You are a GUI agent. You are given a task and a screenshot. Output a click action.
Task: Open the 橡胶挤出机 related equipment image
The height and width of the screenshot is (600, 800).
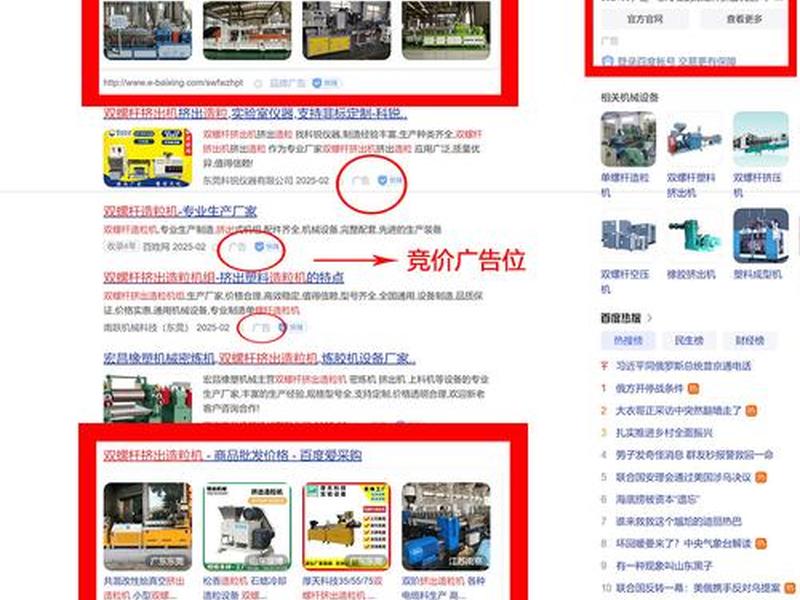click(694, 236)
